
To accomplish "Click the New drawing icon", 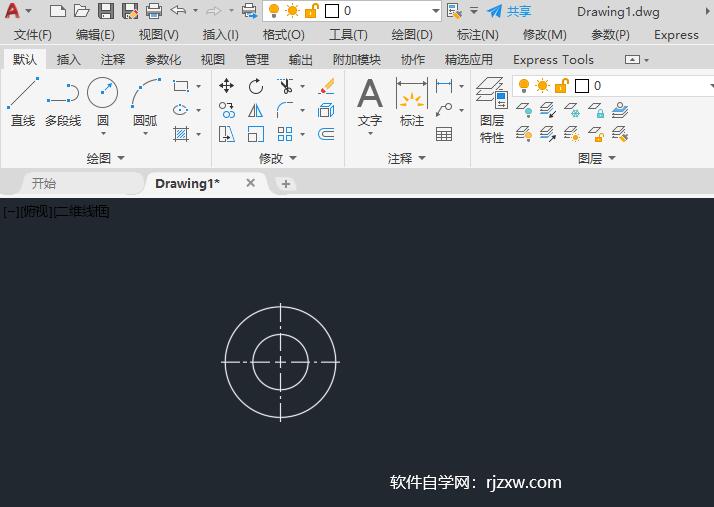I will [x=58, y=10].
